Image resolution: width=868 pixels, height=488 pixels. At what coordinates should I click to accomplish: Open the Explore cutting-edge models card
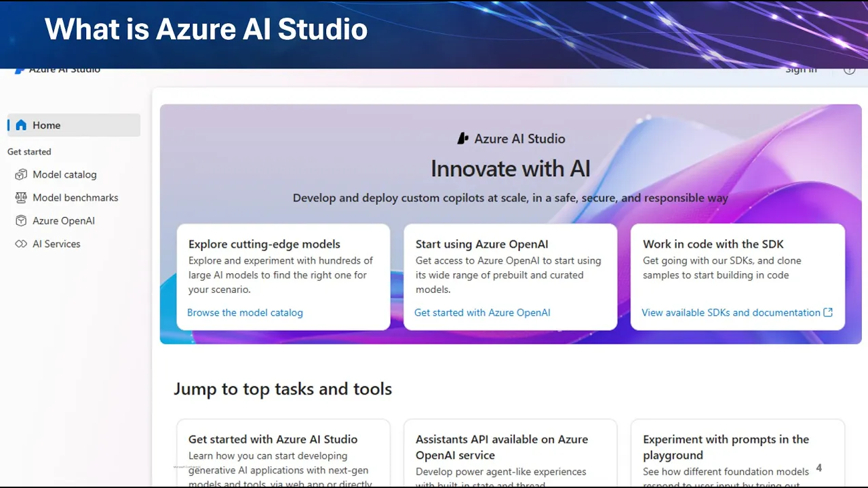pyautogui.click(x=283, y=268)
